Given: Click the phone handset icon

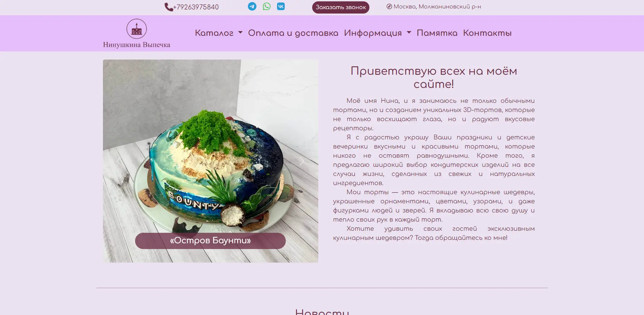Looking at the screenshot, I should click(x=169, y=7).
